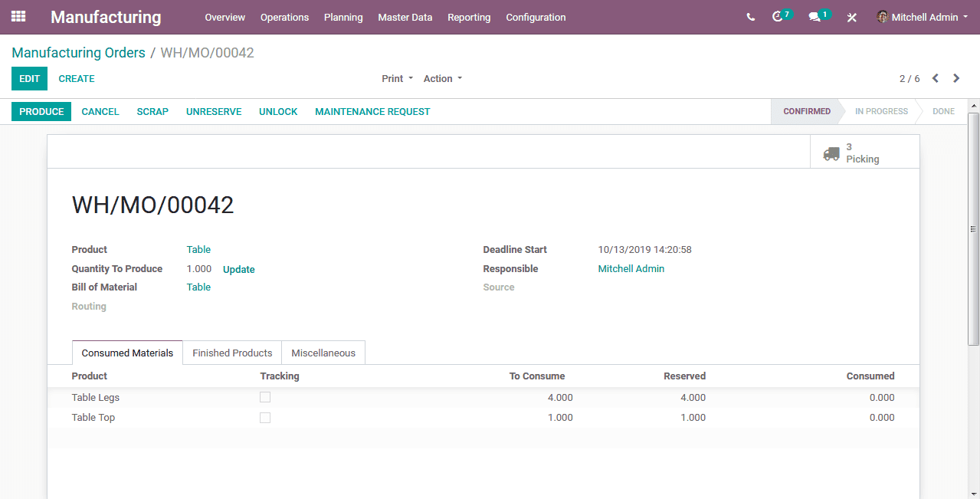Image resolution: width=980 pixels, height=499 pixels.
Task: Click the Tracking column header
Action: [x=280, y=376]
